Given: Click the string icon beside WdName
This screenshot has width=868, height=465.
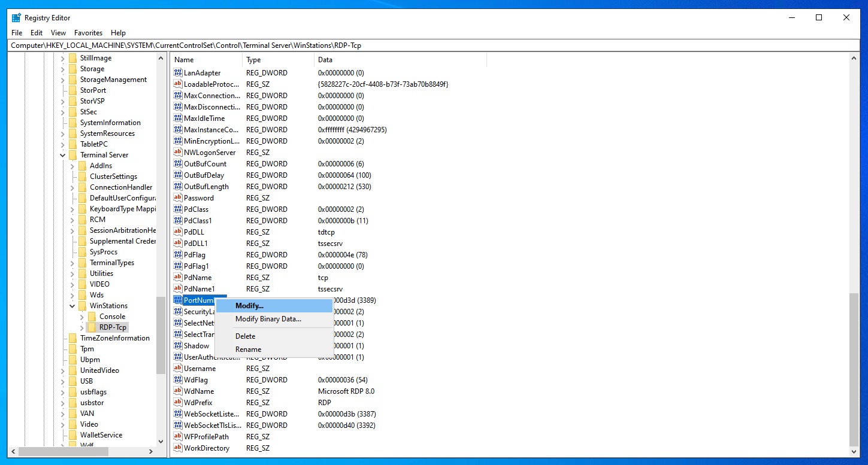Looking at the screenshot, I should coord(177,391).
